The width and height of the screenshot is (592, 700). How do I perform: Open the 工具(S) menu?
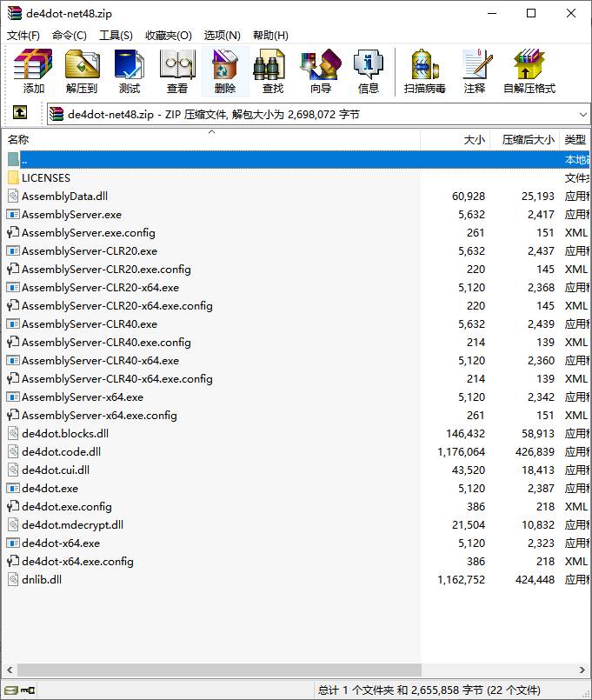pos(116,36)
